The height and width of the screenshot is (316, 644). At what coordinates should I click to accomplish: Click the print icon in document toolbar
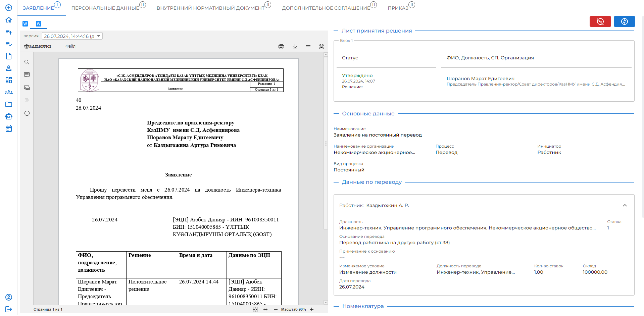pos(281,47)
